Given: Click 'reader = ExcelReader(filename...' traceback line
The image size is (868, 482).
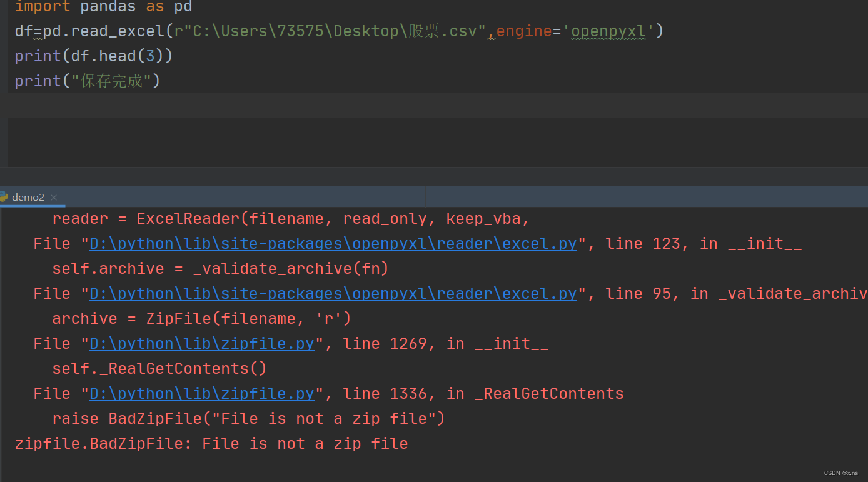Looking at the screenshot, I should pyautogui.click(x=291, y=218).
